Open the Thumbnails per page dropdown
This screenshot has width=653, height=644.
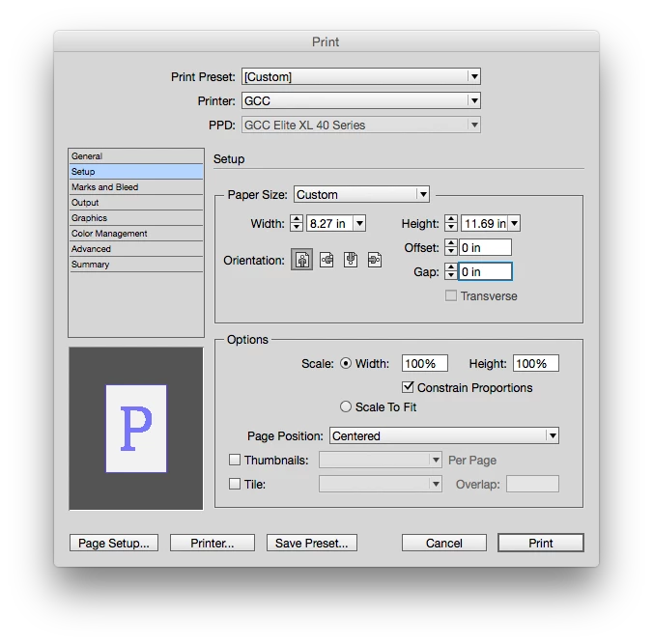(381, 460)
